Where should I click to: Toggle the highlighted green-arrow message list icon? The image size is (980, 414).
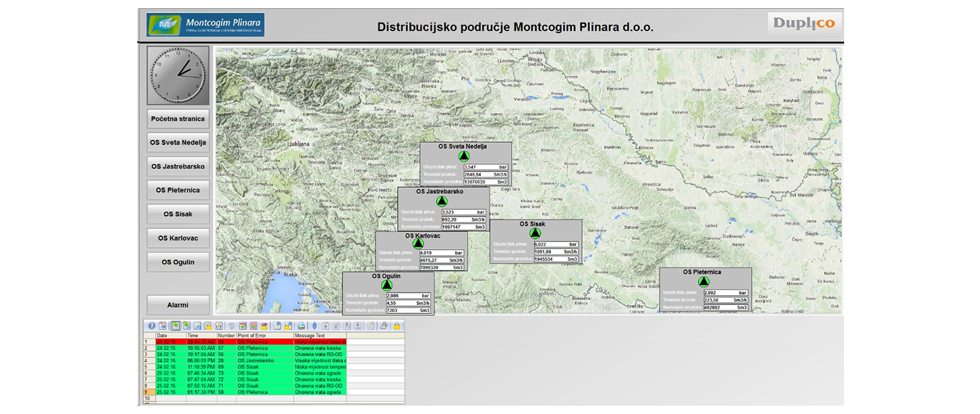tap(176, 326)
